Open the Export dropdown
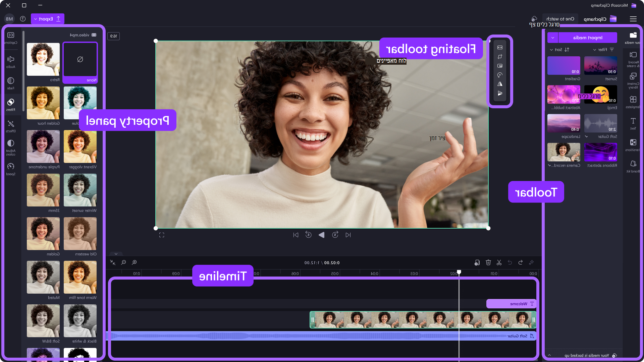 point(48,19)
